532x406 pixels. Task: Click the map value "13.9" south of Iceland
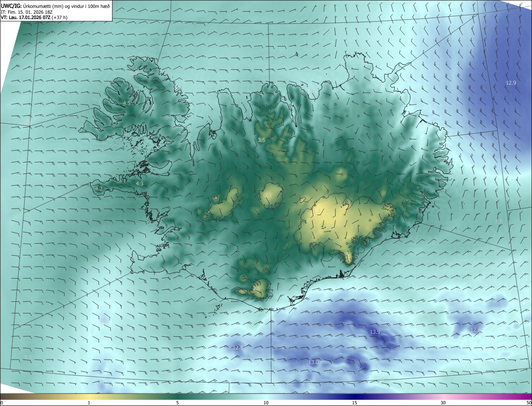pyautogui.click(x=375, y=332)
